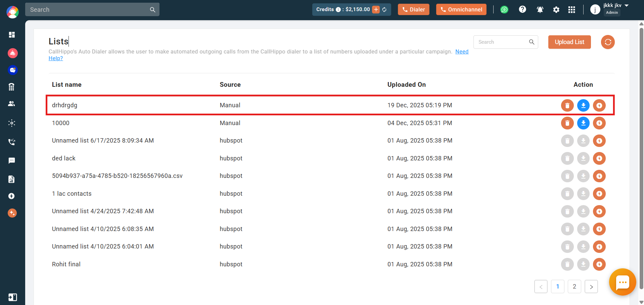Select the 'ded lack' list name
644x305 pixels.
64,158
